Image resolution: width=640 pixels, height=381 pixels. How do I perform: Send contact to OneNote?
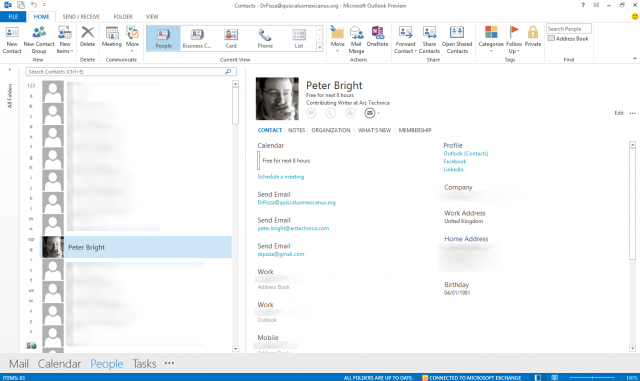[x=378, y=37]
